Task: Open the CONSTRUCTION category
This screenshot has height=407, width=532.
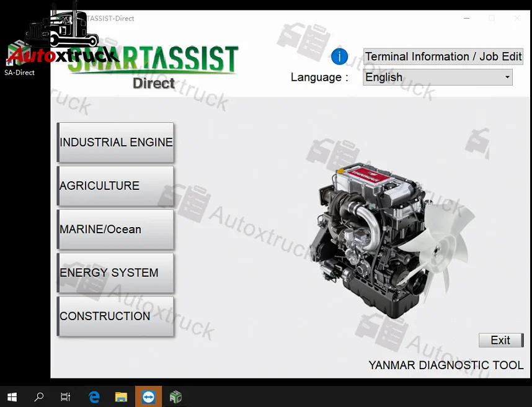Action: click(115, 316)
